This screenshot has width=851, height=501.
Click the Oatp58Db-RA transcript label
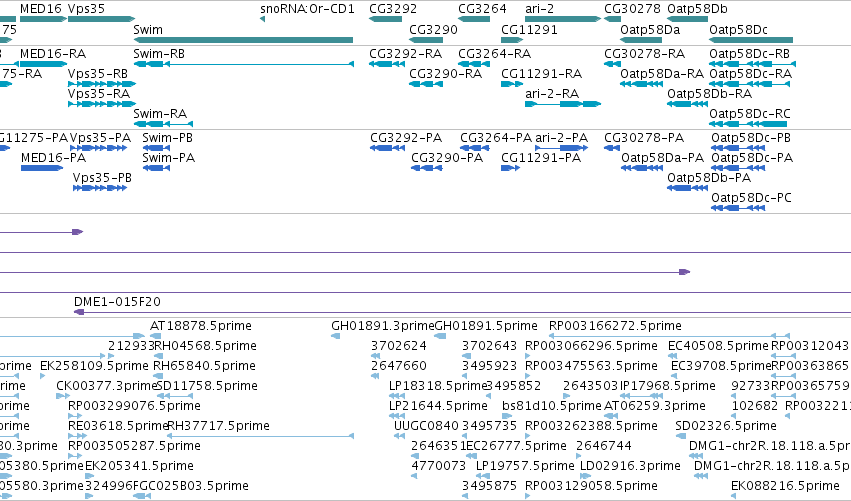tap(709, 94)
